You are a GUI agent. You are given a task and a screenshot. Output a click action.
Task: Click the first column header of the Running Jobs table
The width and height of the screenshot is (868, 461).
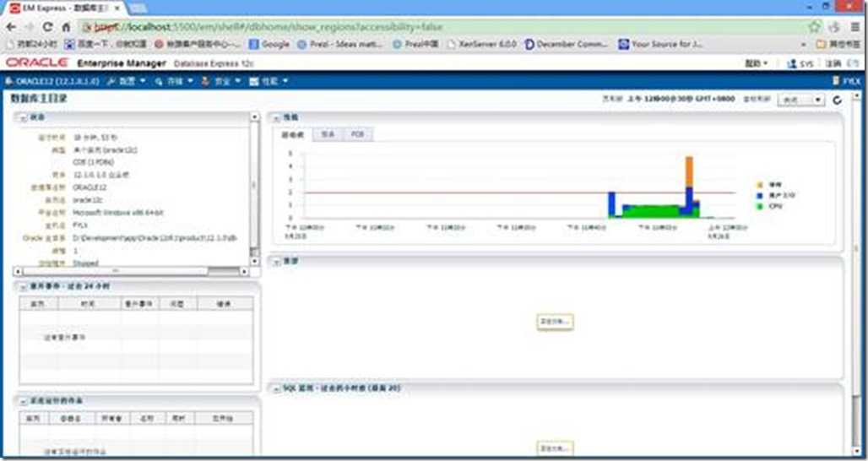click(x=34, y=419)
